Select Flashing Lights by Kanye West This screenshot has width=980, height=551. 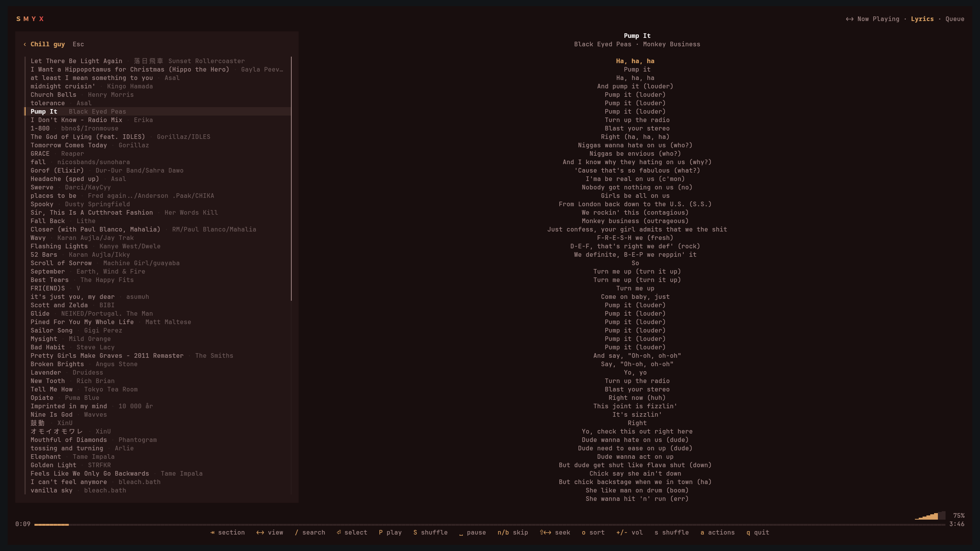click(158, 246)
